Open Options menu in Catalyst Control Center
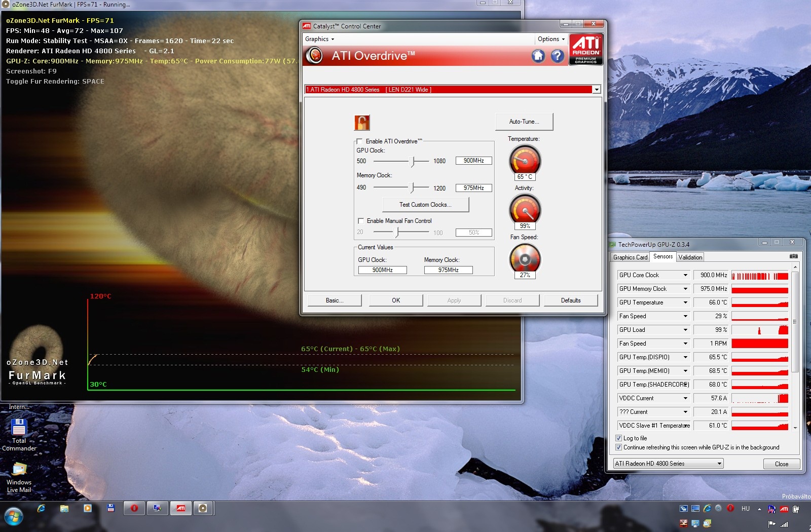Viewport: 811px width, 532px height. [551, 39]
